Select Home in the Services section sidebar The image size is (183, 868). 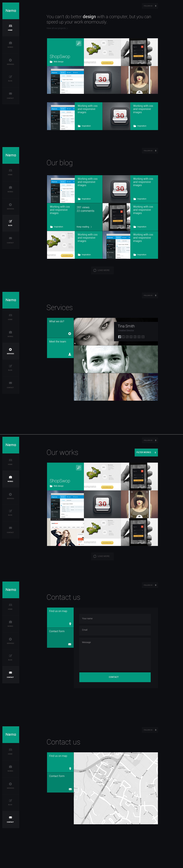[x=11, y=317]
